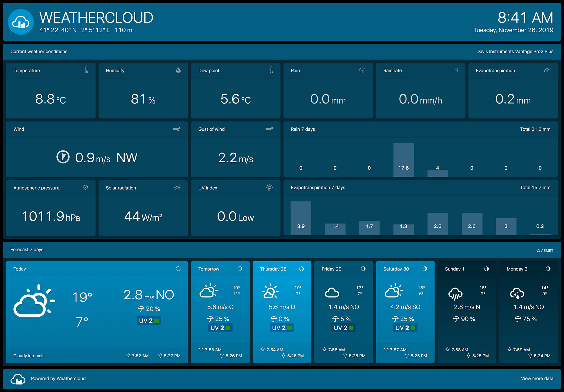
Task: Select the Monday 2 forecast header
Action: coord(528,269)
